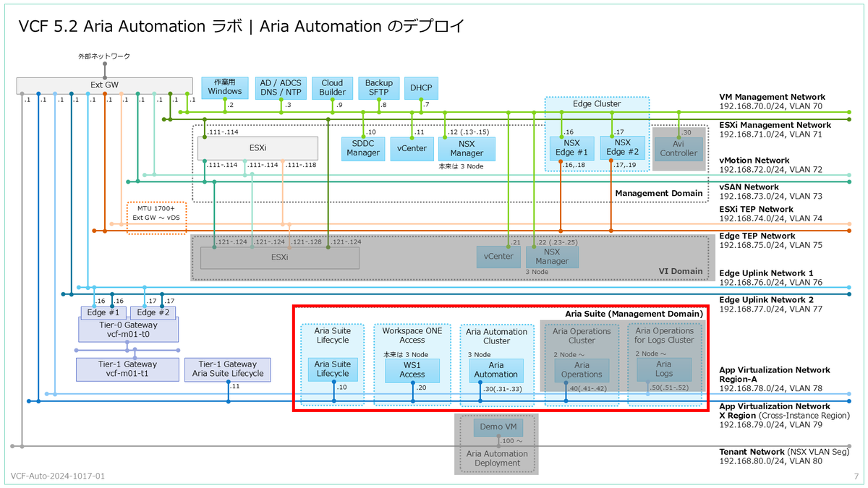The image size is (868, 488).
Task: Click the NSX Manager box with .12 (.13-.15)
Action: pos(467,148)
